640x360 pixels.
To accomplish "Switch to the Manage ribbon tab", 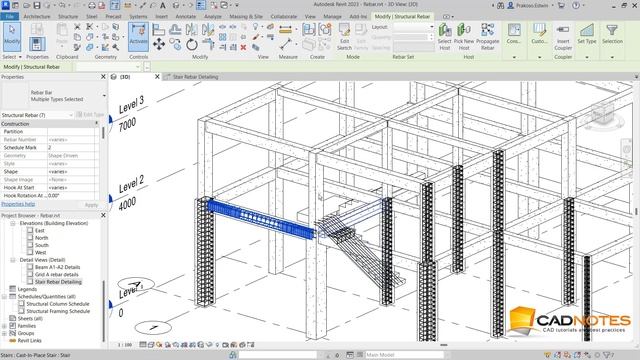I will [332, 16].
